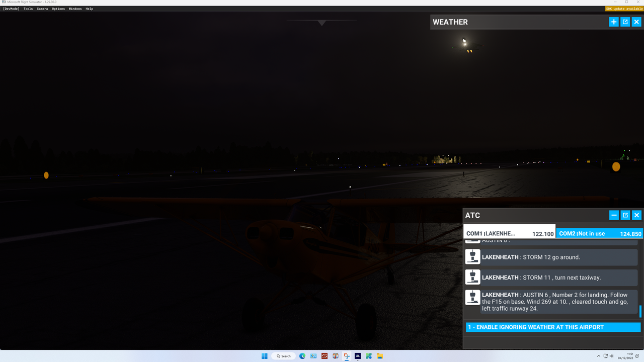The height and width of the screenshot is (362, 644).
Task: Select the AUSTIN 6 Number 2 for landing message
Action: click(559, 302)
